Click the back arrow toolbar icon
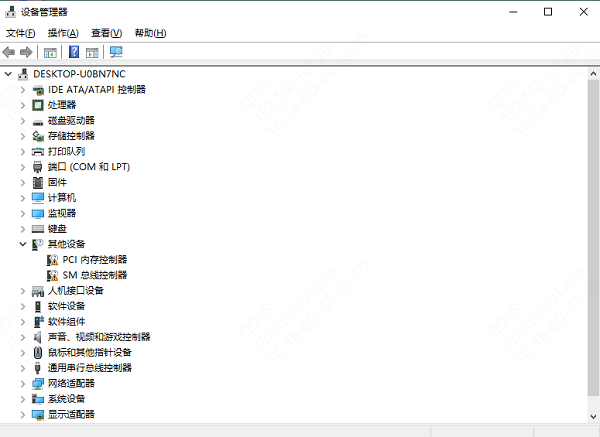 9,52
